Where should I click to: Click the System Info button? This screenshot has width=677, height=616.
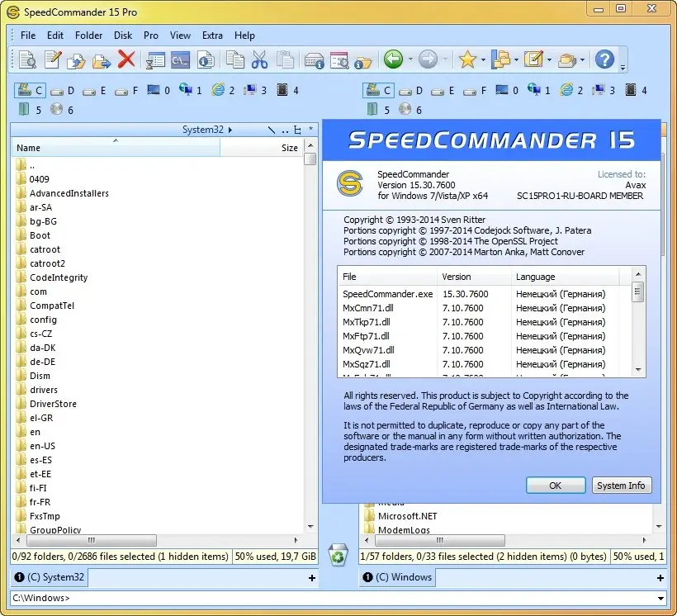tap(622, 485)
